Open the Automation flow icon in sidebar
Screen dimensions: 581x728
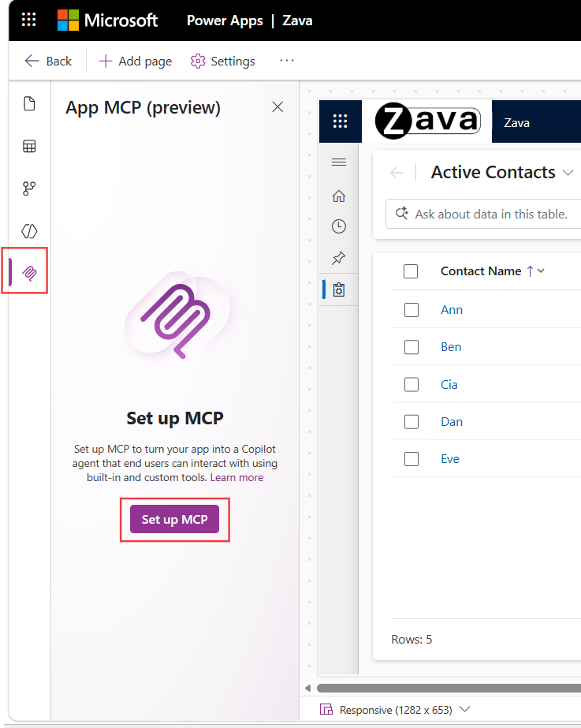(x=29, y=189)
